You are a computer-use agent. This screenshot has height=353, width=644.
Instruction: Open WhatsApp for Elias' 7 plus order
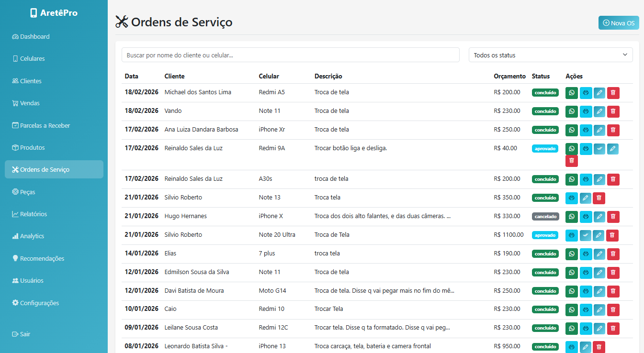[571, 254]
